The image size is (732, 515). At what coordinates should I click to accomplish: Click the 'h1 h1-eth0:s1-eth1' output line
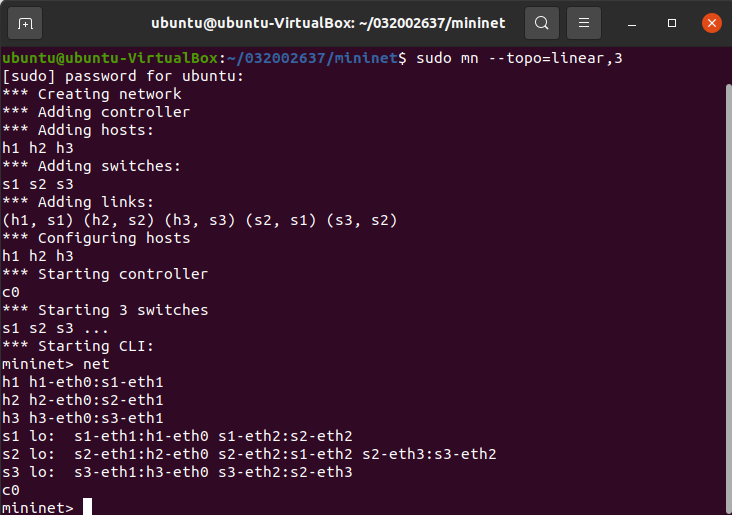tap(83, 382)
